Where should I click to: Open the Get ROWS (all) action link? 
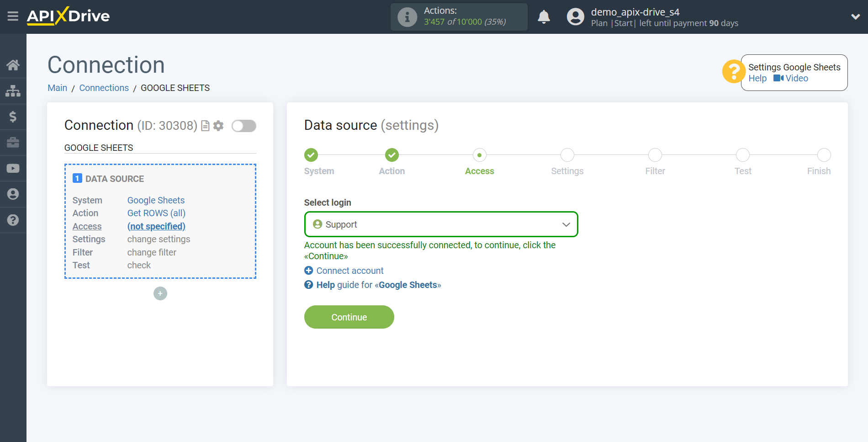click(156, 213)
